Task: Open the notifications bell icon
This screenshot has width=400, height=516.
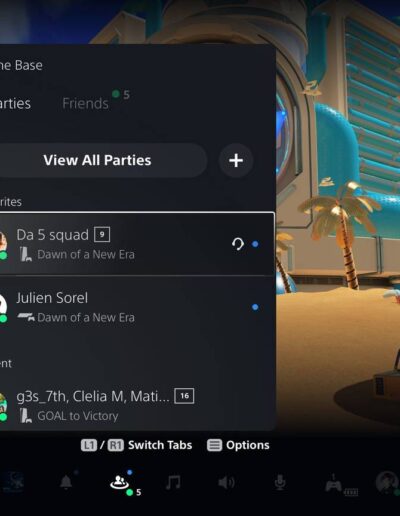Action: [x=66, y=482]
